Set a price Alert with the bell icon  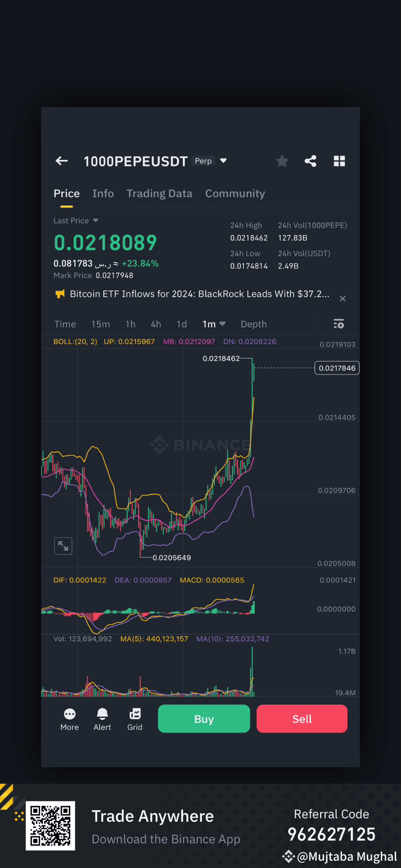point(102,714)
